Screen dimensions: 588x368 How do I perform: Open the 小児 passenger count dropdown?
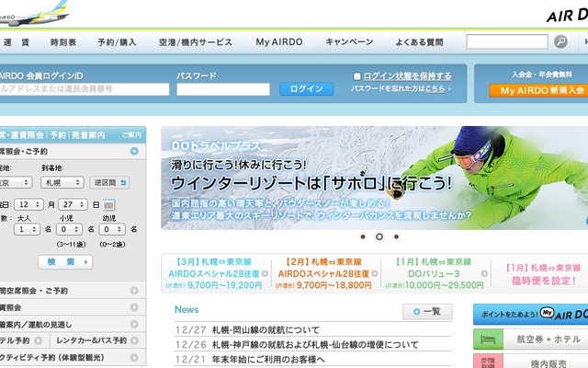pyautogui.click(x=70, y=229)
